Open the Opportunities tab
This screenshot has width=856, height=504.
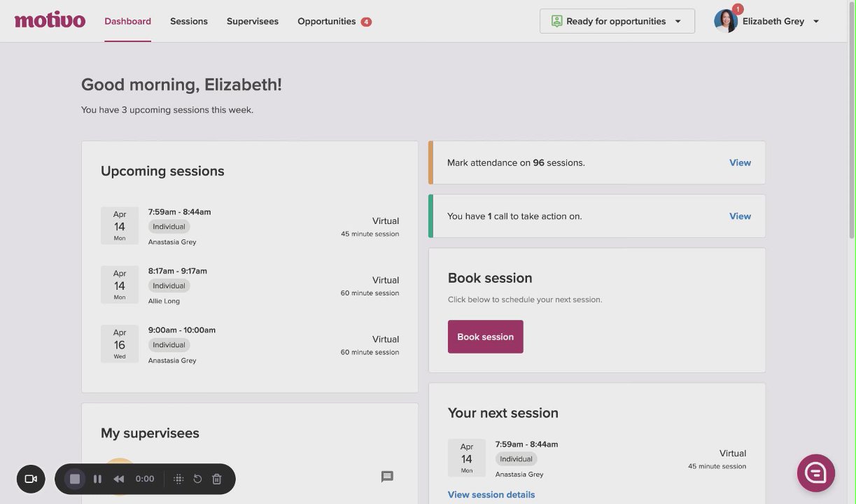[327, 21]
